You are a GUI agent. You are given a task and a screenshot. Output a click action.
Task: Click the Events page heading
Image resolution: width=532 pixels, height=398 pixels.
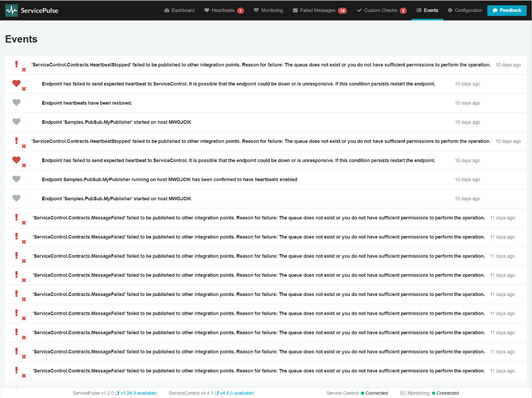[21, 39]
